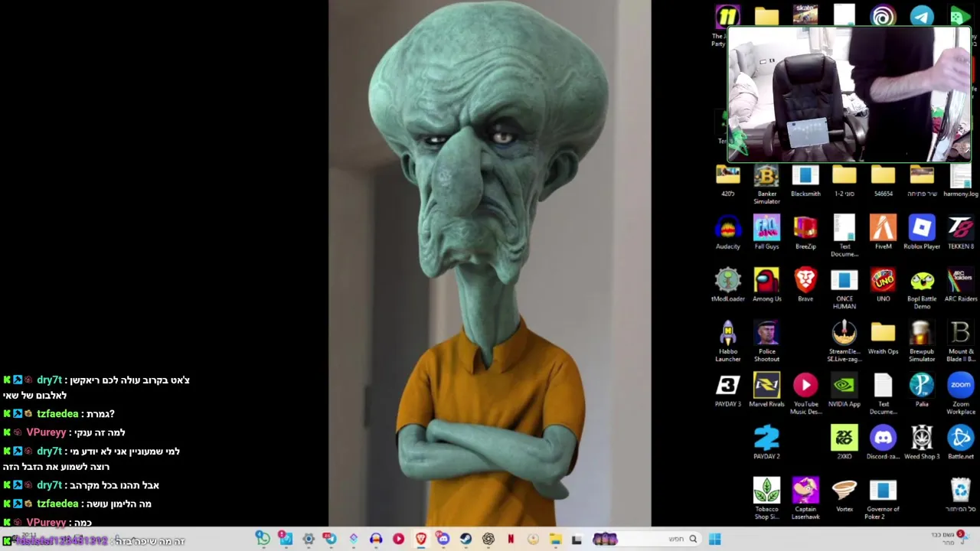Click the Squidward image in center window

click(490, 263)
